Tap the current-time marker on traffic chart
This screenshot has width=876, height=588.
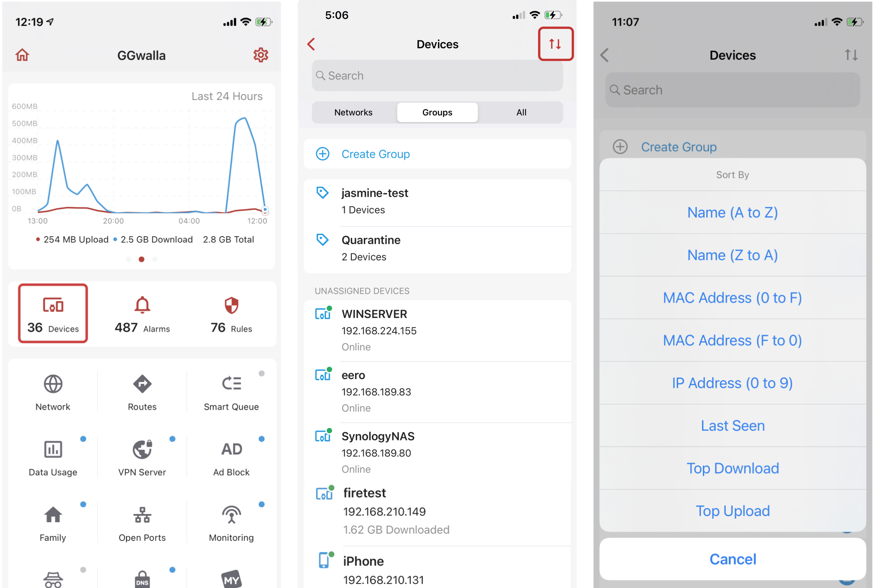pos(265,210)
